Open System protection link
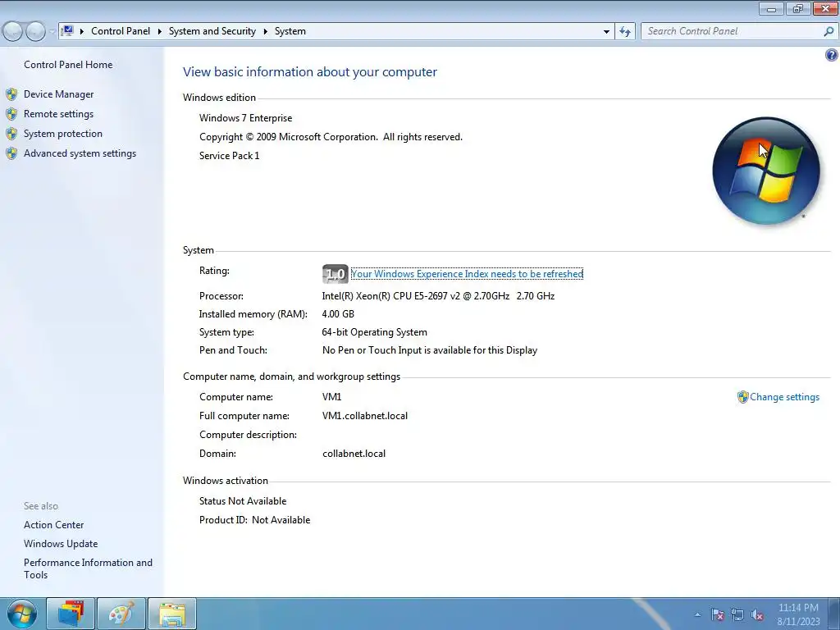 pyautogui.click(x=62, y=134)
